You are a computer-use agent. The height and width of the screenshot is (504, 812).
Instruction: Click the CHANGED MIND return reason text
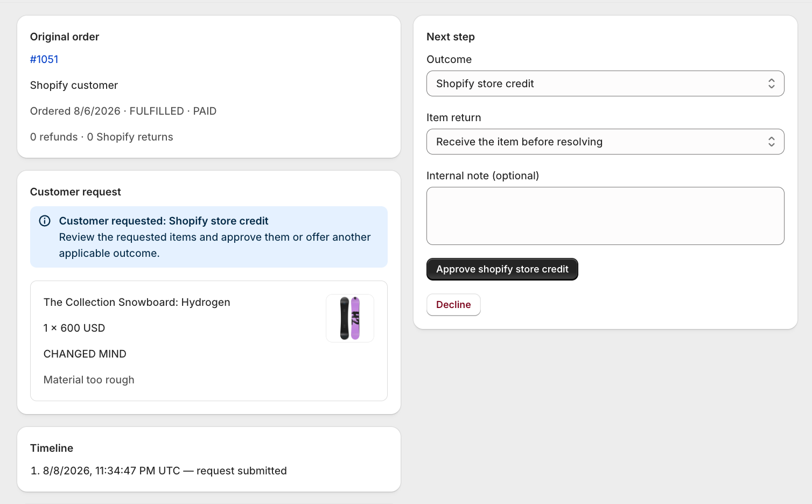click(85, 354)
